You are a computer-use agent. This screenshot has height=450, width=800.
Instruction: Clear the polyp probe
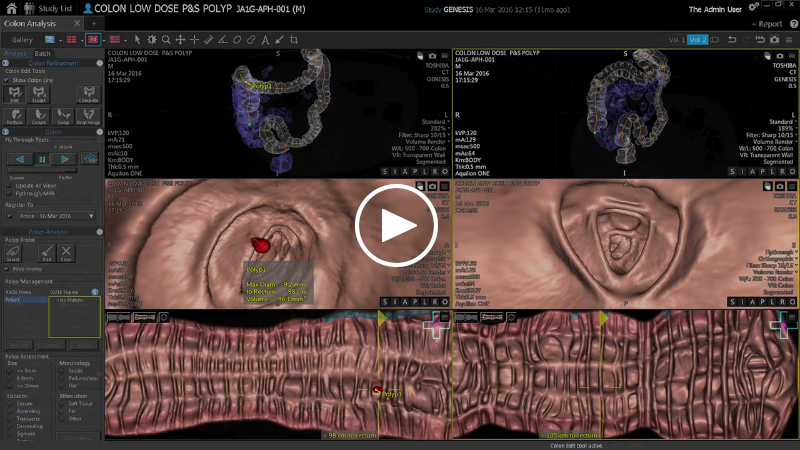coord(66,253)
